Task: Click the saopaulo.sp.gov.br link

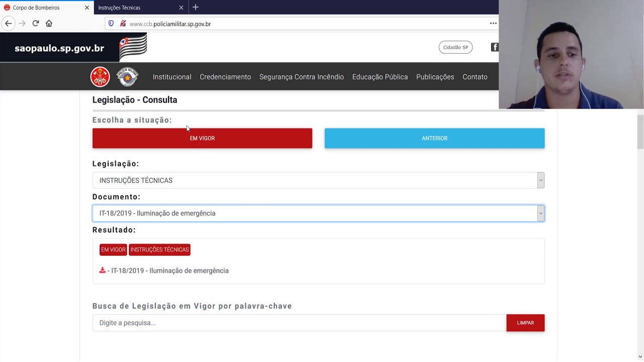Action: tap(59, 48)
